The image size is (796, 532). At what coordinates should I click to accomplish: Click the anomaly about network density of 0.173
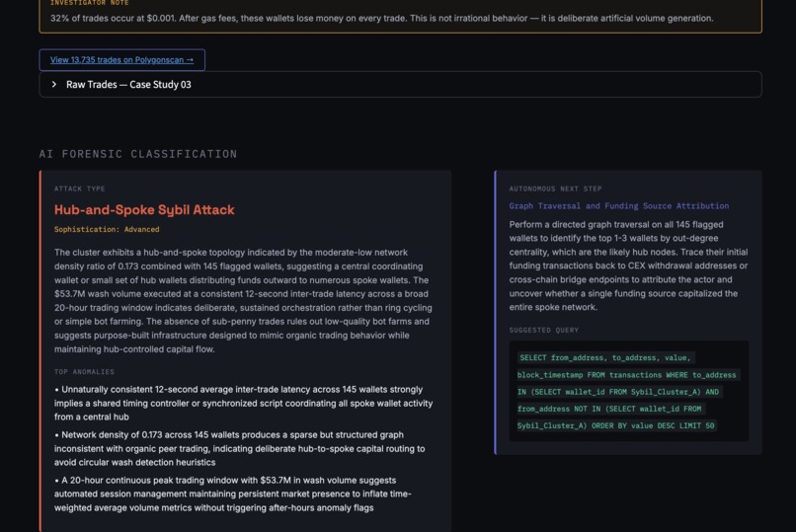tap(240, 448)
